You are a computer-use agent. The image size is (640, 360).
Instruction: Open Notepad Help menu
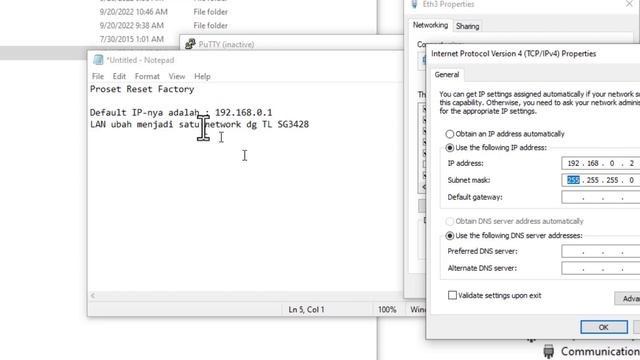[x=202, y=76]
